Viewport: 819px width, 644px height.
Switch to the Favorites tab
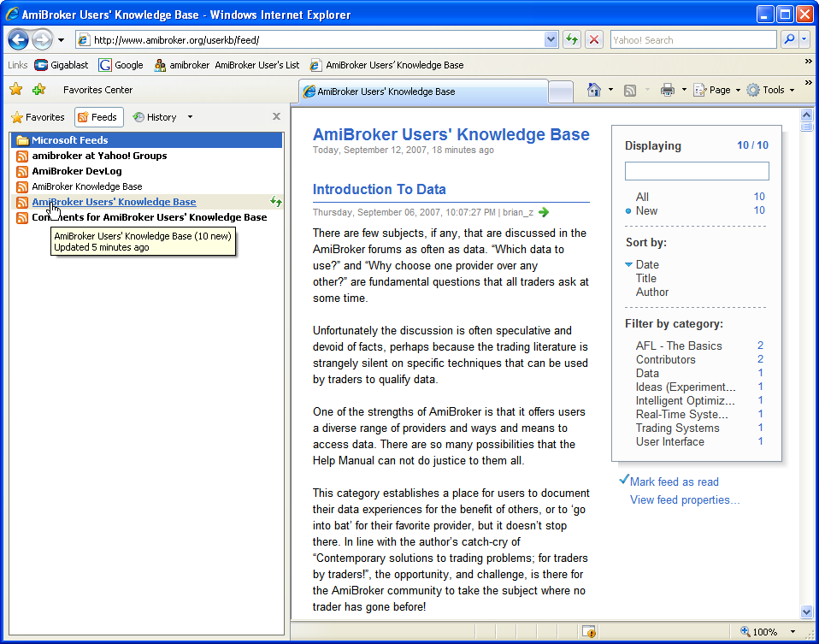click(38, 117)
